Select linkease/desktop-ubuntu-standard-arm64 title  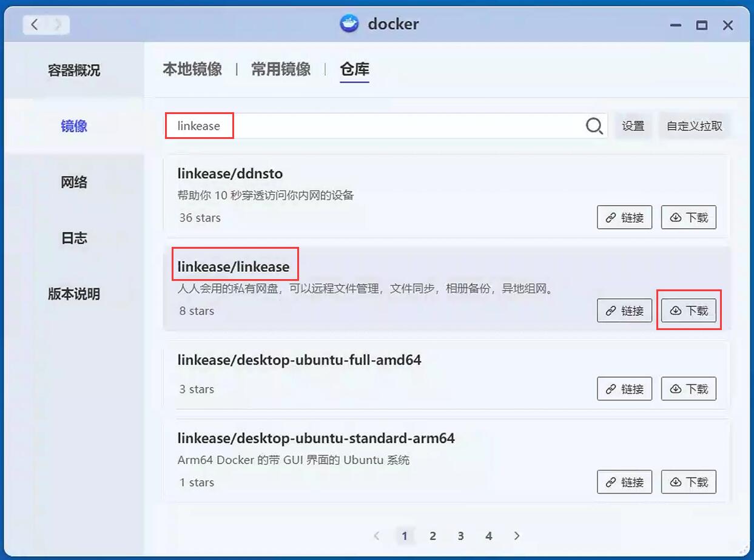pyautogui.click(x=316, y=438)
